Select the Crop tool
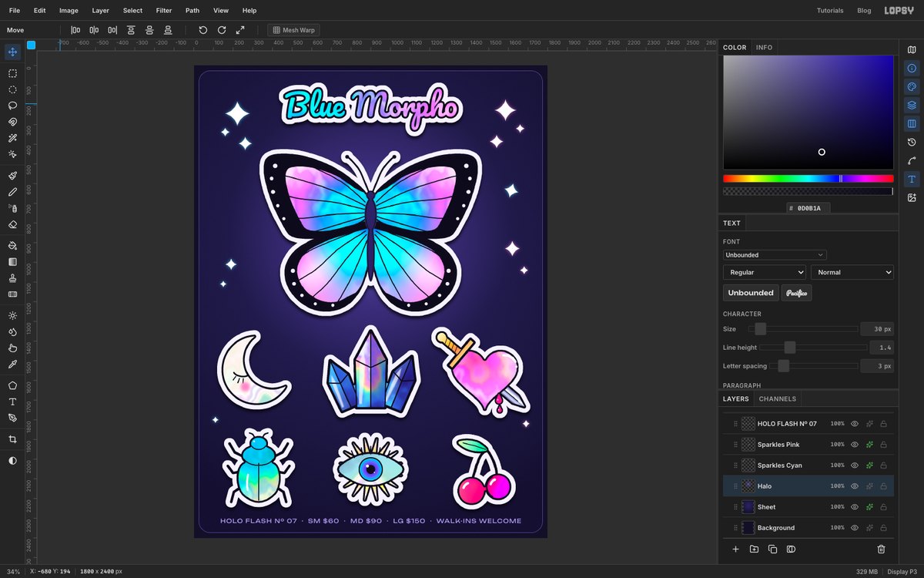 (x=12, y=439)
